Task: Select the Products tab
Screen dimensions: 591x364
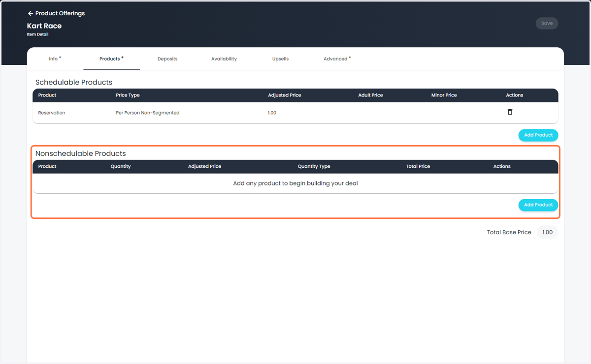Action: [x=111, y=59]
